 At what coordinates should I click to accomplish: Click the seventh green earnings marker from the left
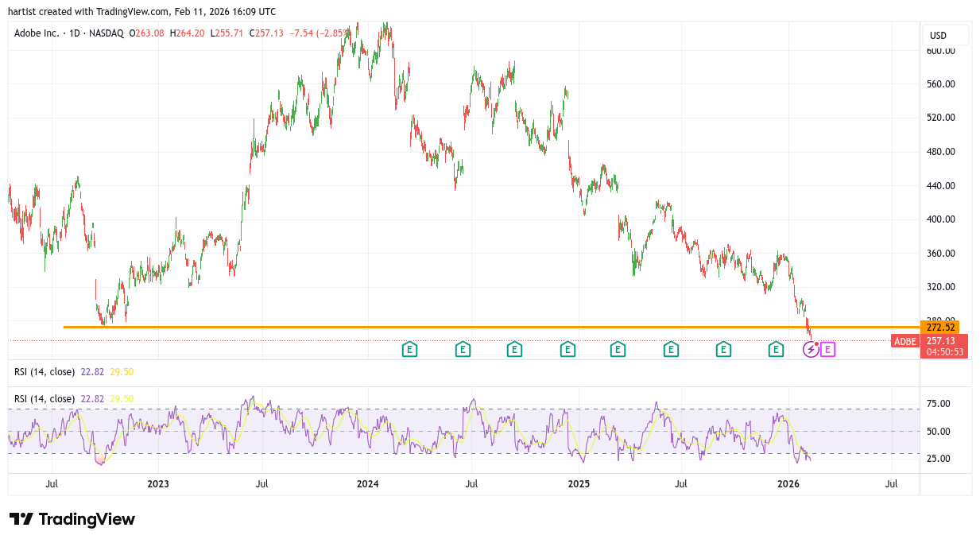[x=723, y=349]
